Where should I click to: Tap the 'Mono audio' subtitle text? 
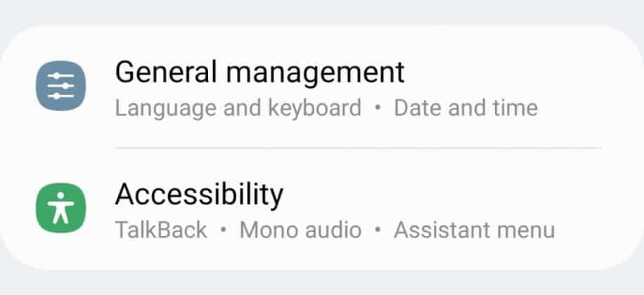[x=300, y=230]
